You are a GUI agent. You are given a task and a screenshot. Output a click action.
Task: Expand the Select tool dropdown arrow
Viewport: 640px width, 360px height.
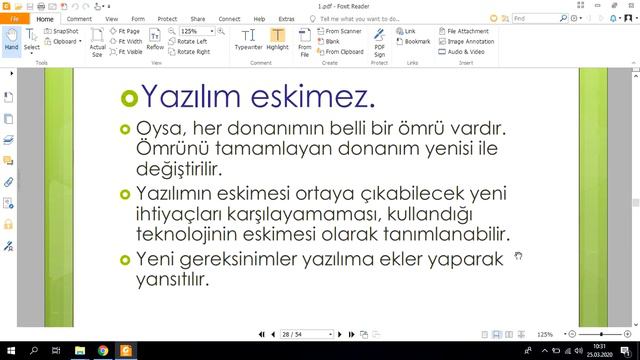click(31, 53)
